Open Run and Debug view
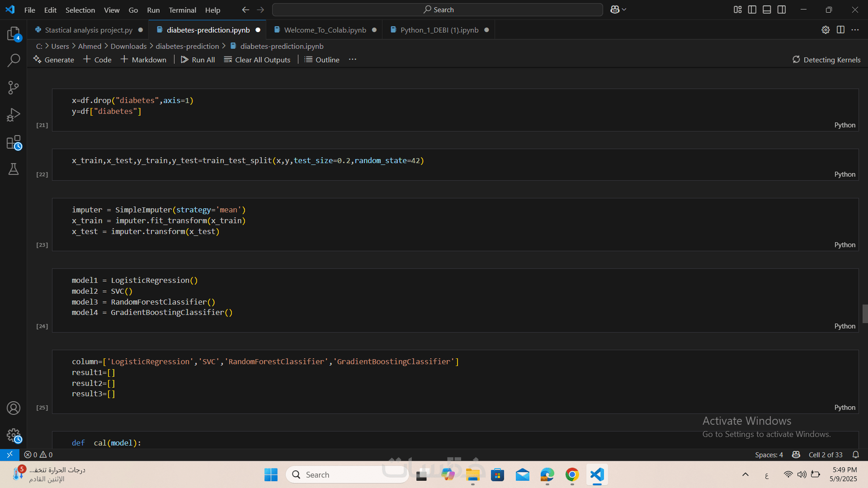The width and height of the screenshot is (868, 488). [x=14, y=115]
